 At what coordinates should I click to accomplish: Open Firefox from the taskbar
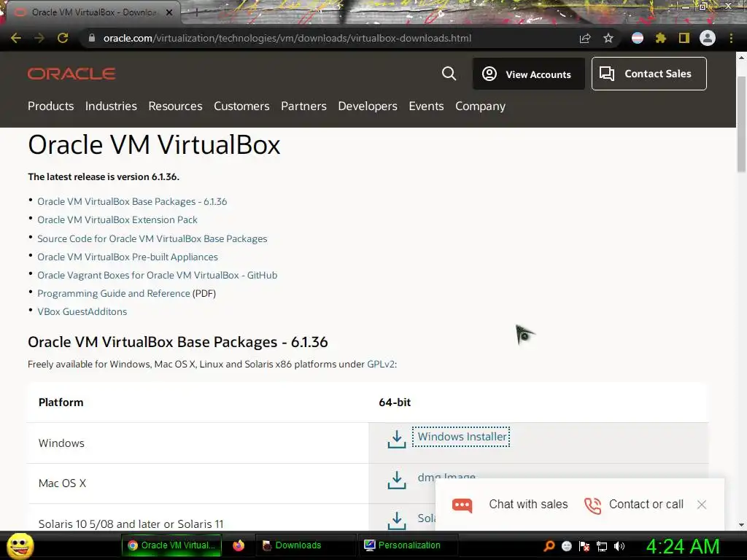pyautogui.click(x=239, y=545)
